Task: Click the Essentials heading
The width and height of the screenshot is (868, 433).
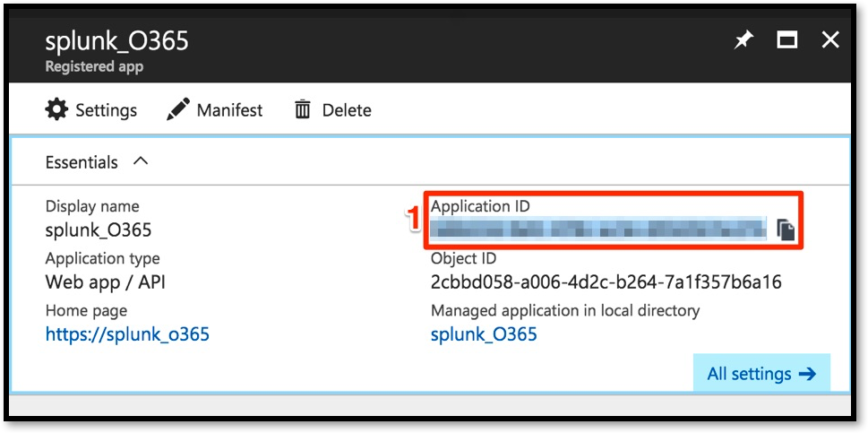Action: coord(82,162)
